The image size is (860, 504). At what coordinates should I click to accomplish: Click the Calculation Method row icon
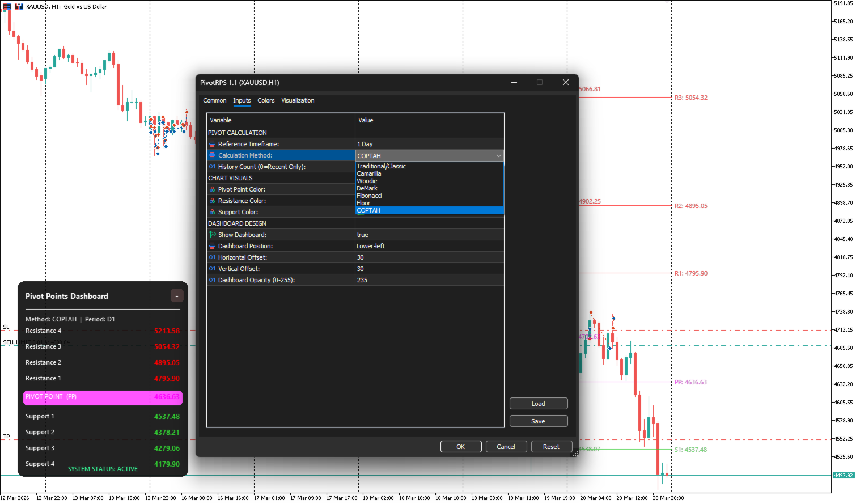pyautogui.click(x=212, y=155)
